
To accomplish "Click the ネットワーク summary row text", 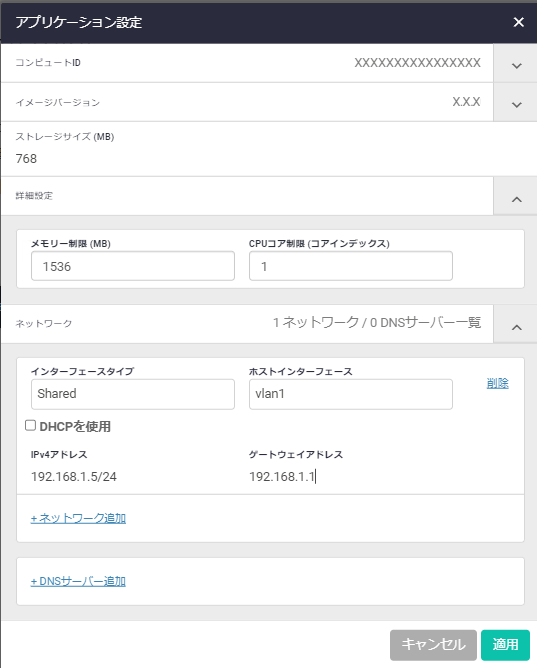I will 377,322.
